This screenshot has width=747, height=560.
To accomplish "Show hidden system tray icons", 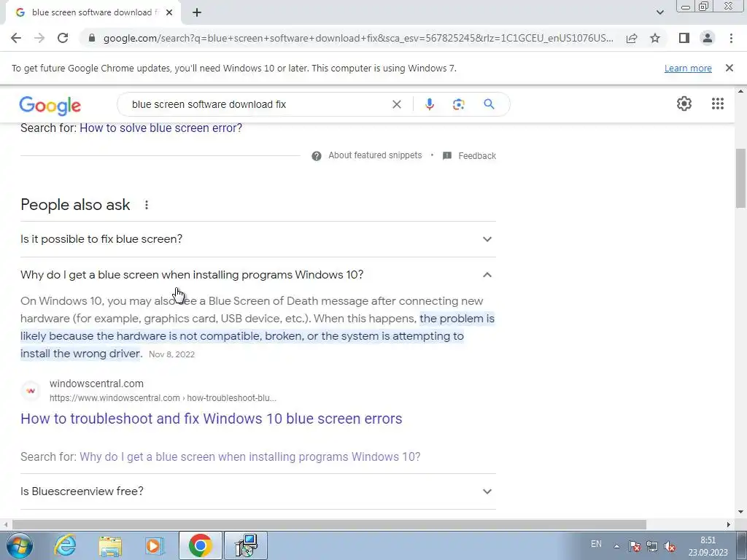I will click(616, 546).
